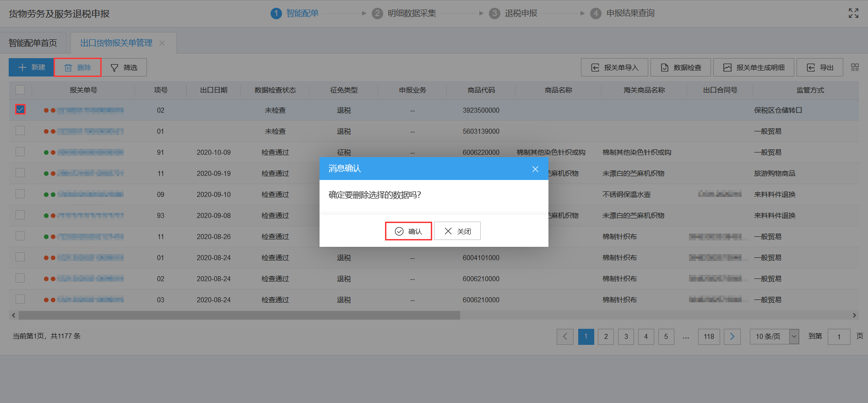Open the 10条/页 page size dropdown
The image size is (868, 403).
tap(774, 337)
